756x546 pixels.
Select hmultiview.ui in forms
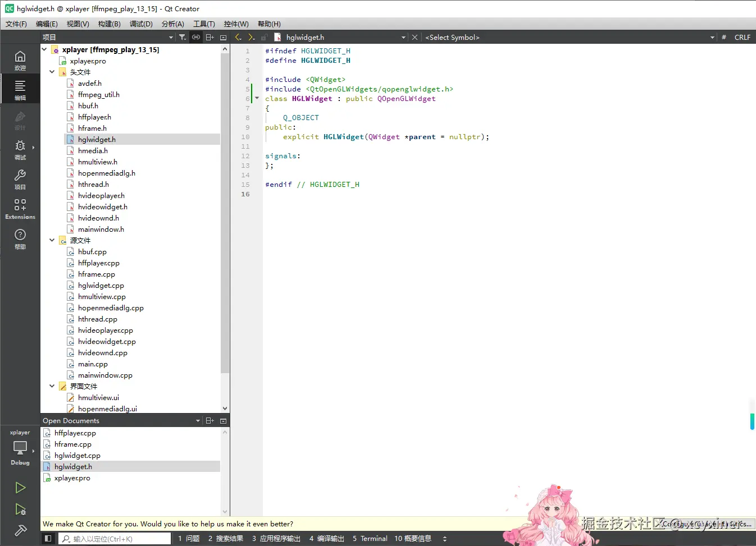coord(98,397)
